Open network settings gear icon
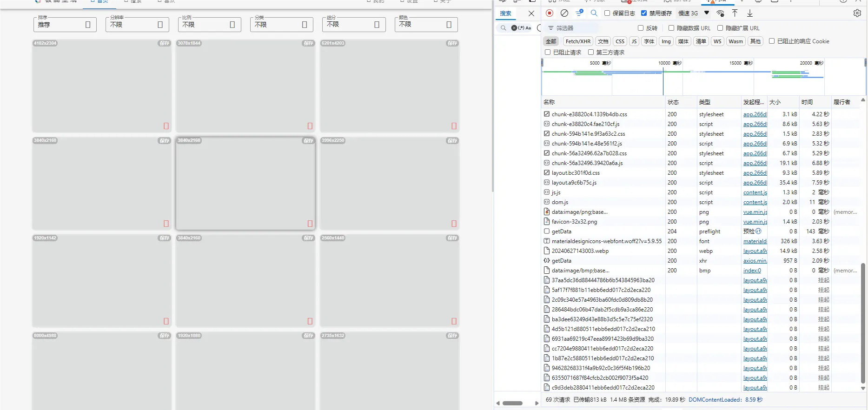The height and width of the screenshot is (410, 868). (857, 13)
